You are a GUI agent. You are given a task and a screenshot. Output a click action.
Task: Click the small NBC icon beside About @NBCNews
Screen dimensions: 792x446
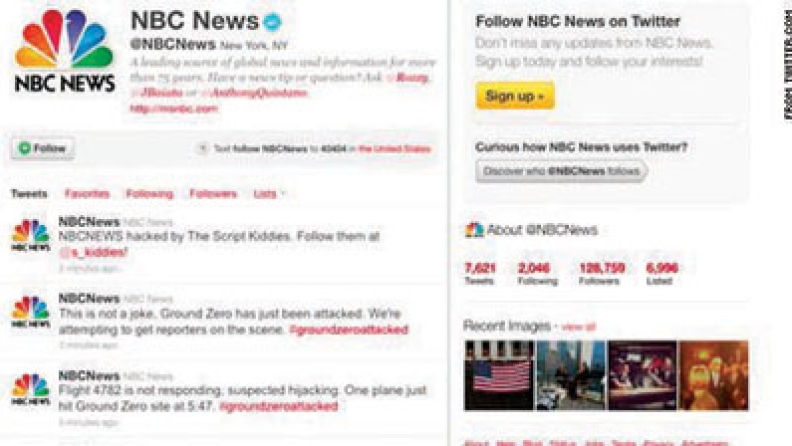pyautogui.click(x=474, y=230)
